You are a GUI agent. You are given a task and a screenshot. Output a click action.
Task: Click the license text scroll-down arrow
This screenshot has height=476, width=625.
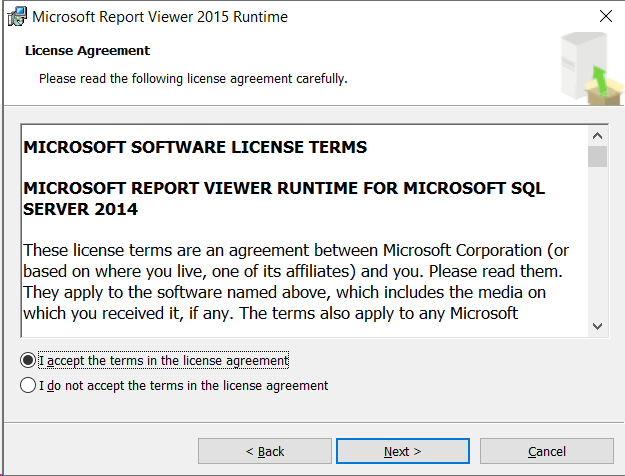[x=597, y=327]
